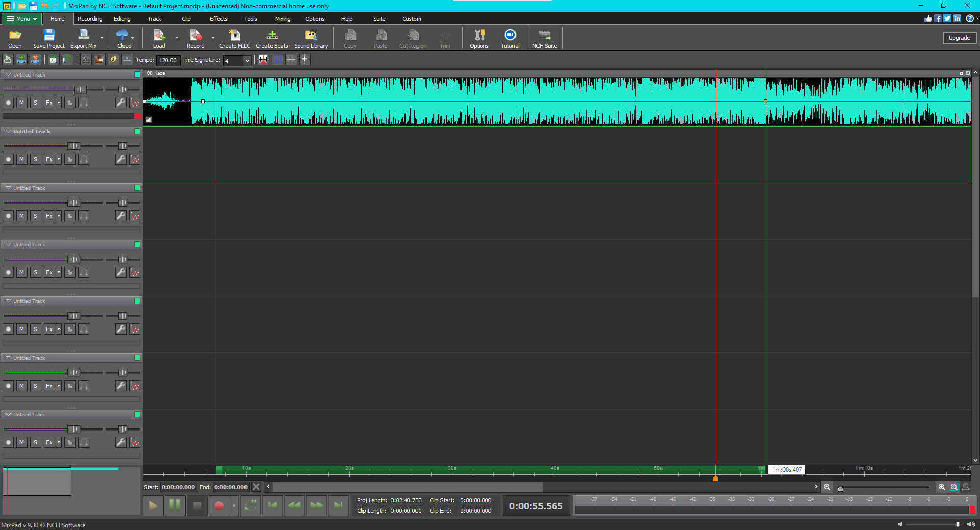
Task: Click the Play button in transport
Action: pos(153,506)
